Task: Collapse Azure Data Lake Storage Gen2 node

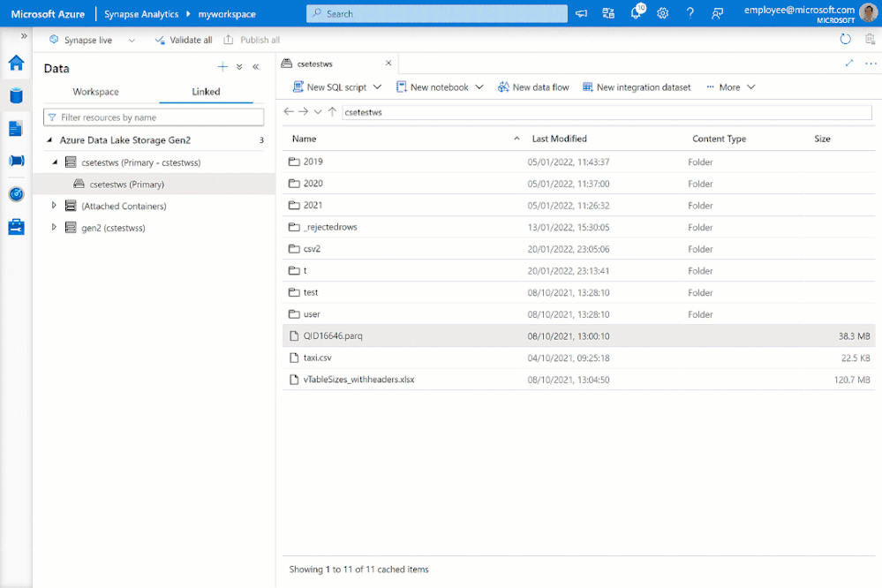Action: [x=49, y=139]
